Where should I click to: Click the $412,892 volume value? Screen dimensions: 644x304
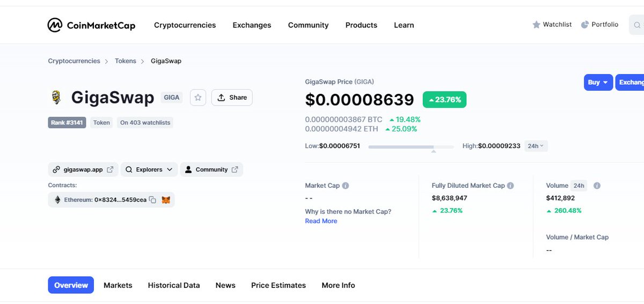coord(560,198)
